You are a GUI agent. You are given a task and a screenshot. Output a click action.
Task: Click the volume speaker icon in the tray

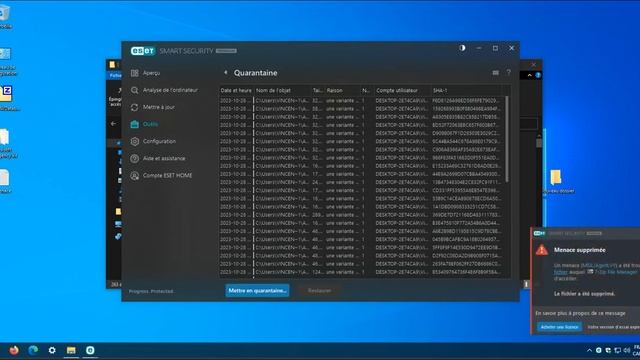pos(627,350)
